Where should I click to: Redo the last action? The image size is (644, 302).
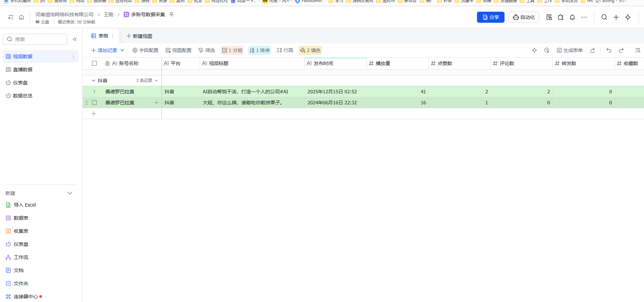tap(621, 50)
